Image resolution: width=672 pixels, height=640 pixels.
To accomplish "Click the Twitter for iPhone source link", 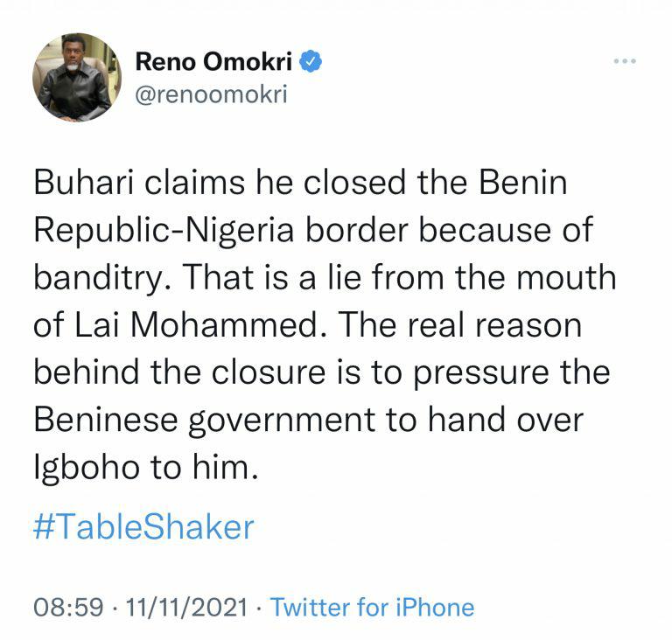I will click(x=373, y=607).
